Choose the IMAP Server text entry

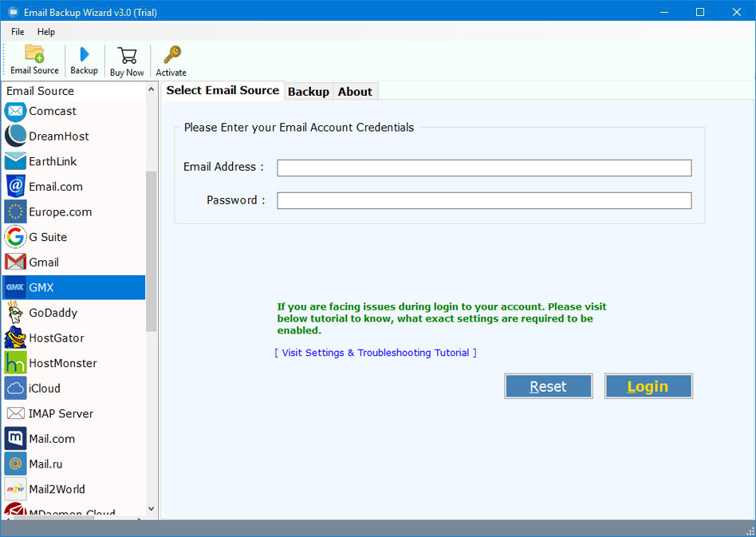pyautogui.click(x=61, y=413)
